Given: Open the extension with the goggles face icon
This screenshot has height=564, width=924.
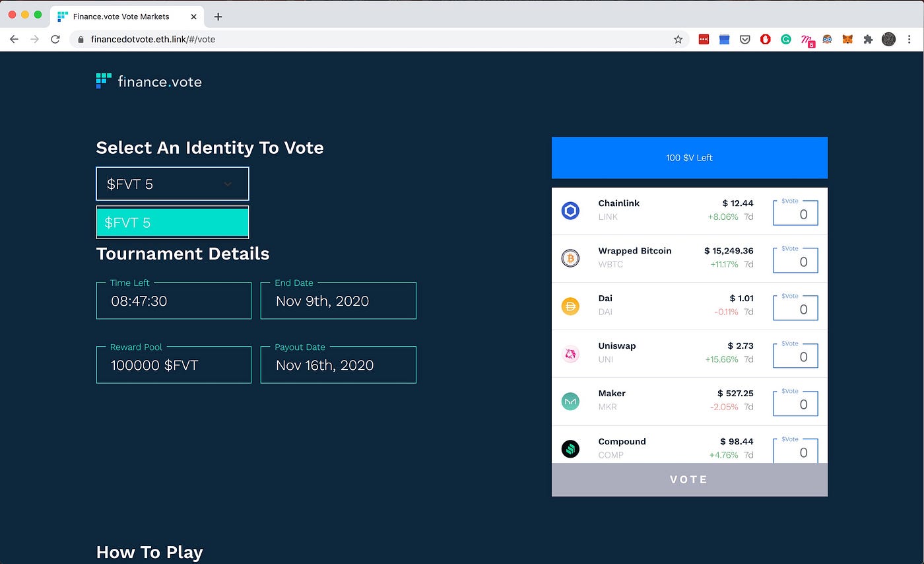Looking at the screenshot, I should pos(827,40).
